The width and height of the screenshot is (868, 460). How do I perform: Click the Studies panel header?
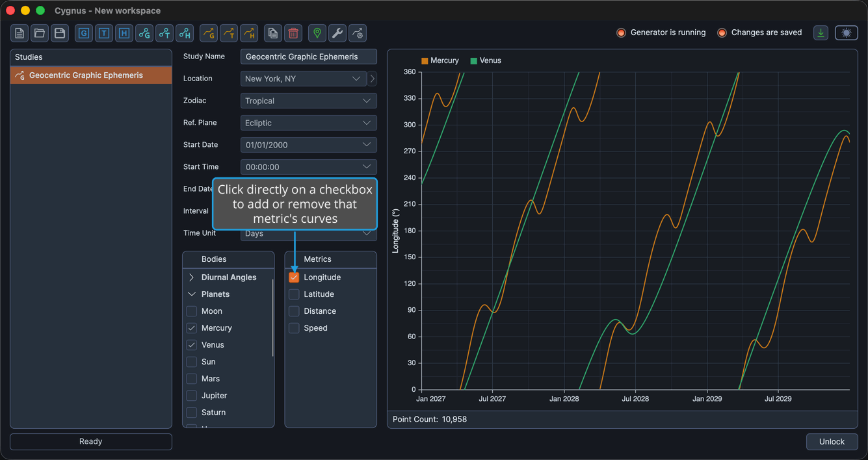tap(91, 57)
